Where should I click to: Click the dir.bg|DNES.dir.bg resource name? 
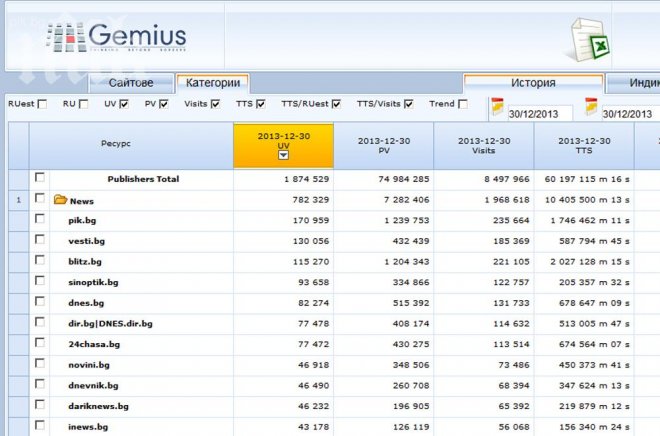[110, 324]
